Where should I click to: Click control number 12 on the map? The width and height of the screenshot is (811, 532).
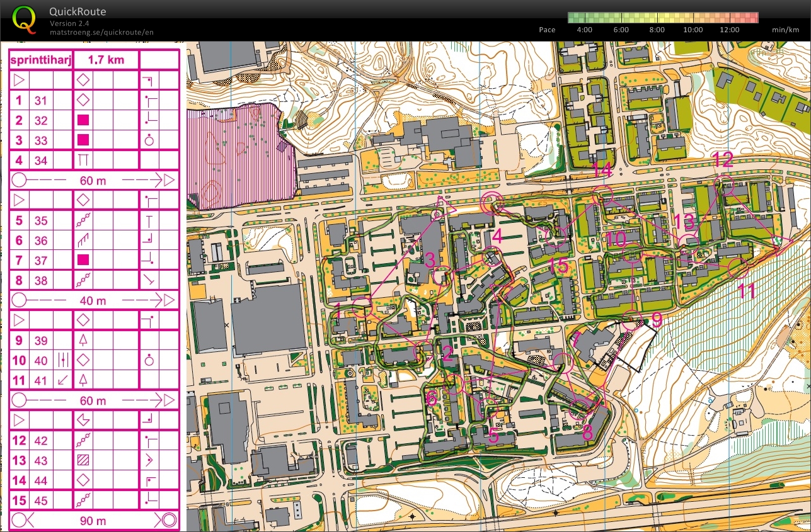pos(723,160)
